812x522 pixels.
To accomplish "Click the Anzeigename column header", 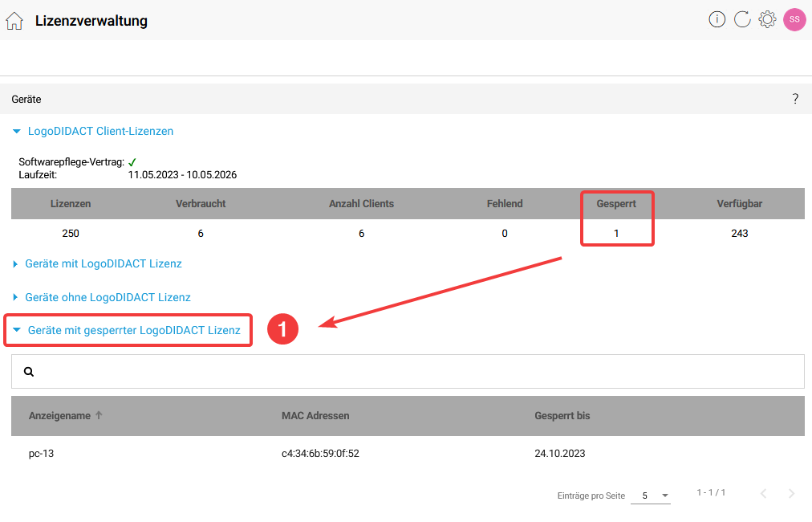I will (x=59, y=416).
